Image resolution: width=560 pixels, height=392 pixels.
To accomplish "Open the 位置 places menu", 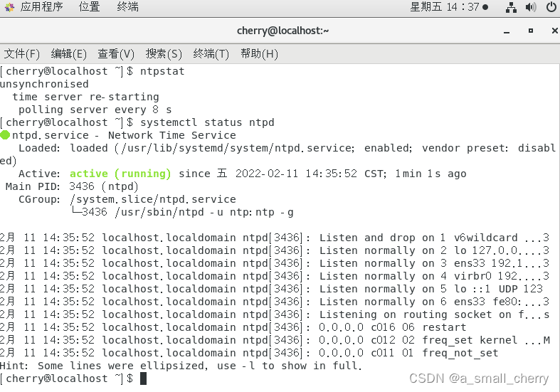I will [x=89, y=7].
